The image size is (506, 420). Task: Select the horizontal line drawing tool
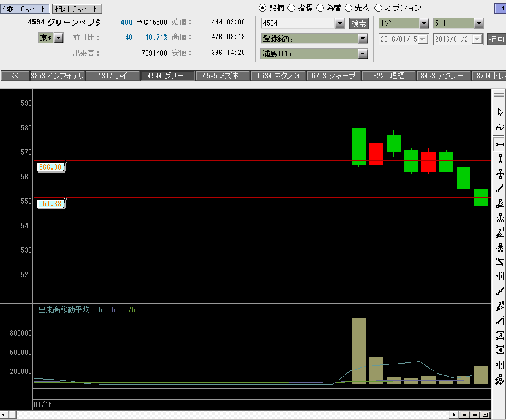click(x=500, y=144)
